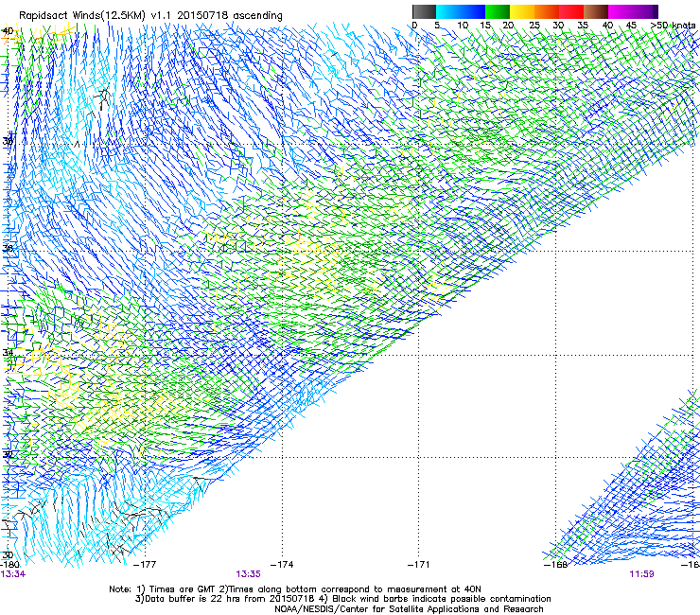The image size is (700, 615).
Task: Click the cyan-to-blue 5-15 knots legend gradient
Action: point(461,11)
